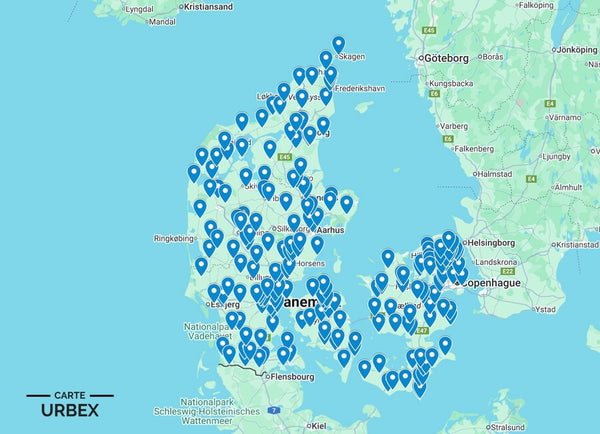Click the E22 road shield near Landskrona
600x434 pixels.
pyautogui.click(x=507, y=272)
